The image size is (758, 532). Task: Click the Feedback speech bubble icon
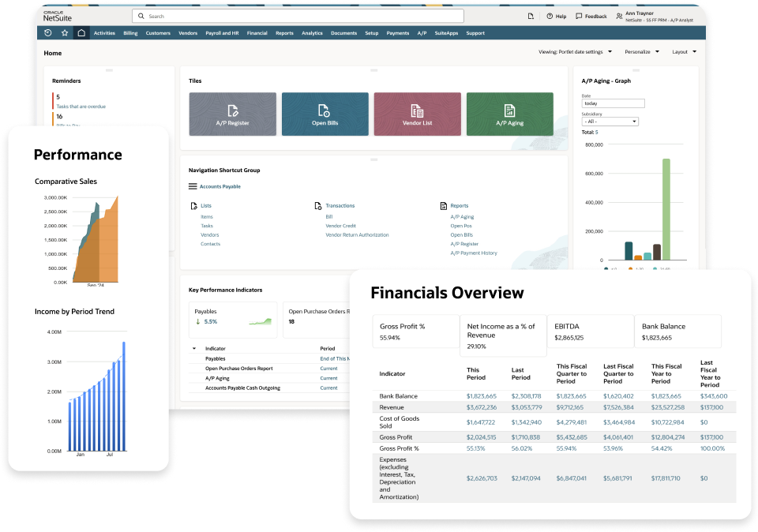(x=580, y=16)
